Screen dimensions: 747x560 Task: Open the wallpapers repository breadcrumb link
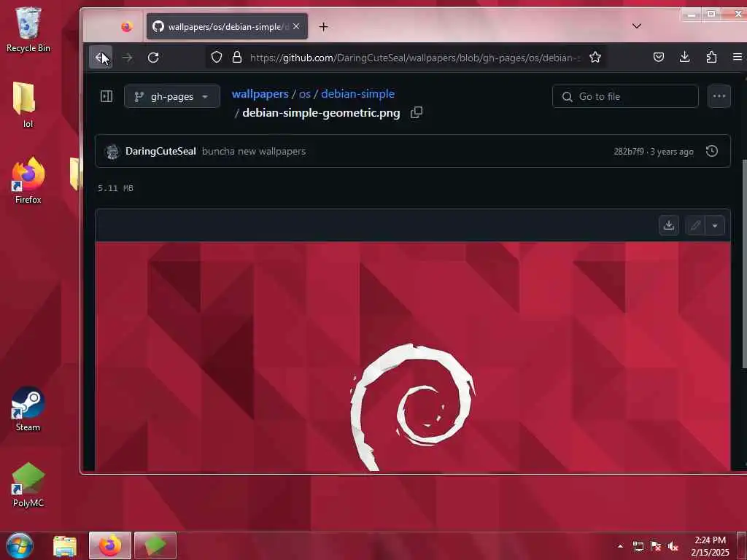(260, 94)
